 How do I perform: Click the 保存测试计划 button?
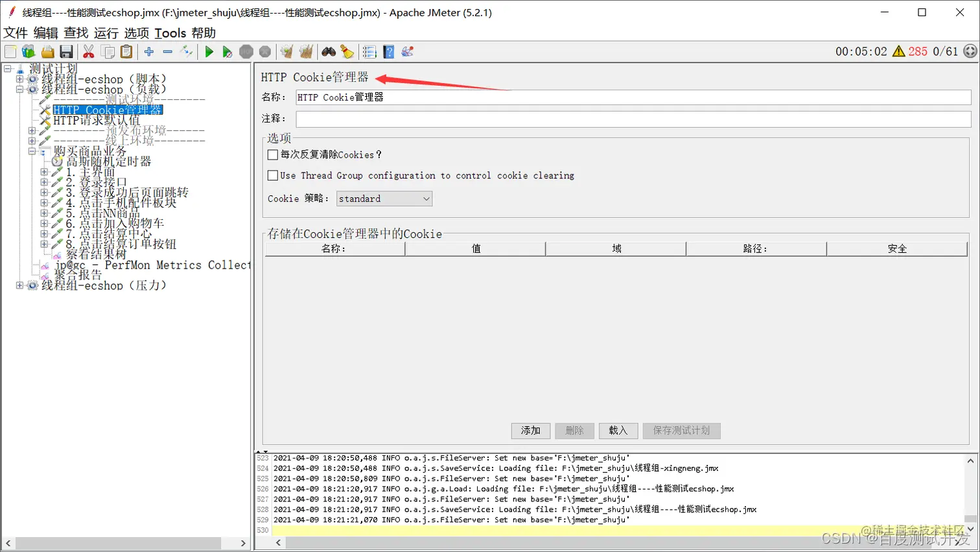tap(681, 431)
